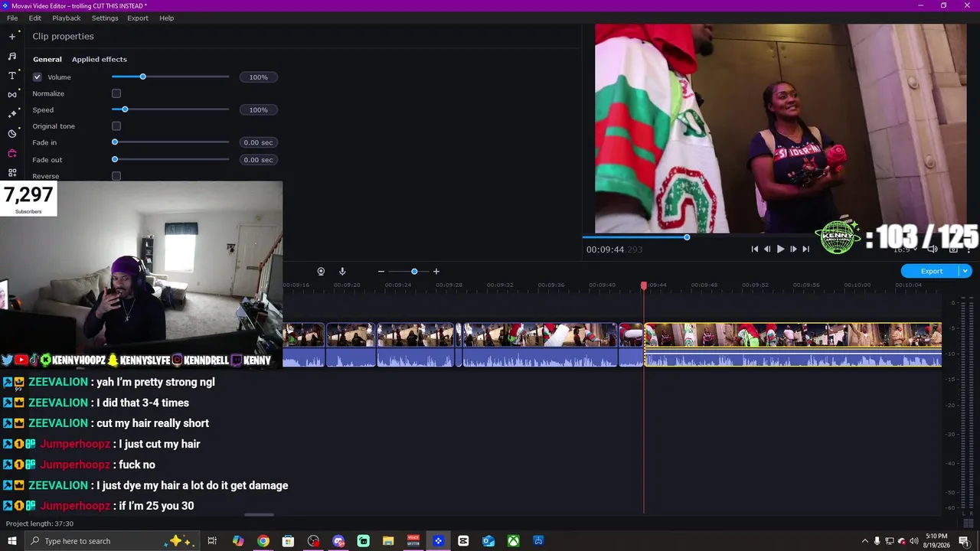Screen dimensions: 980x551
Task: Show hidden system tray icons
Action: 864,541
